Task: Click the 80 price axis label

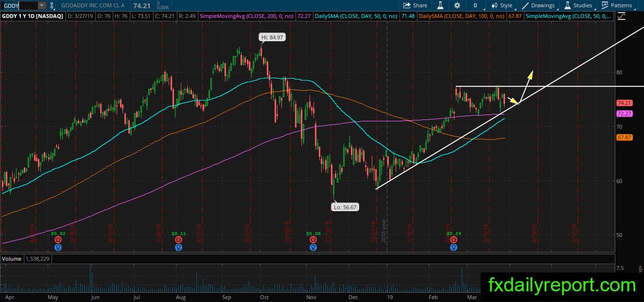Action: [619, 73]
